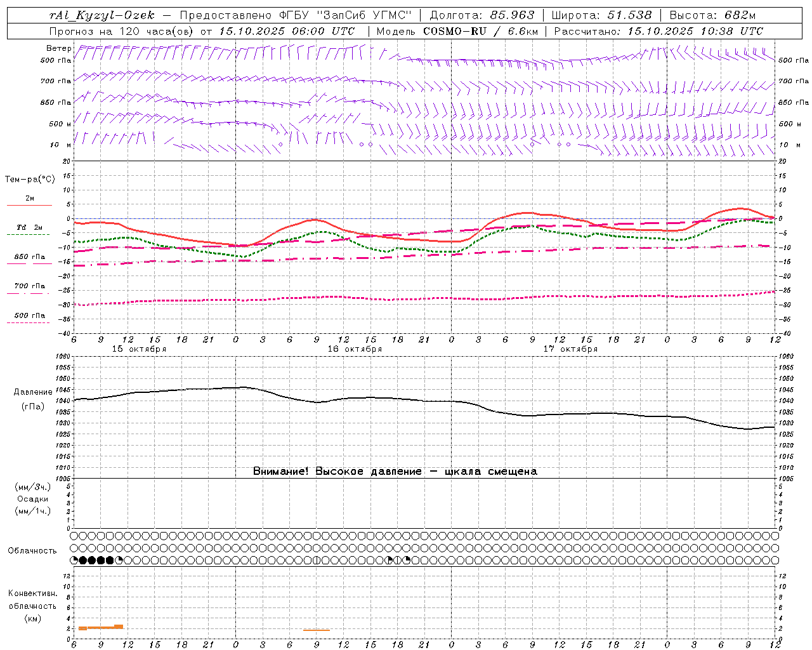Click the (км) unit under convective cloudiness
The width and height of the screenshot is (812, 650).
click(32, 618)
